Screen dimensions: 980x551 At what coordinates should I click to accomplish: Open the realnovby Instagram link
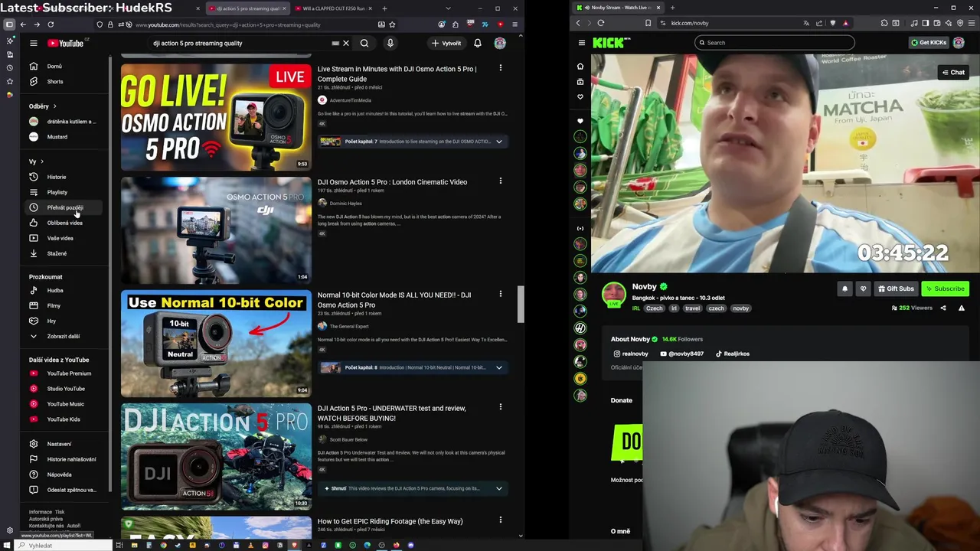click(x=631, y=354)
